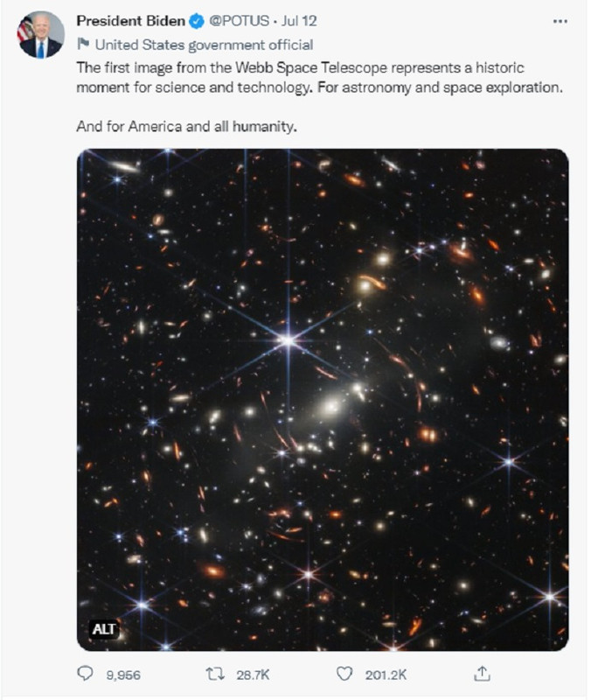Like the tweet with heart icon
The height and width of the screenshot is (700, 598).
344,674
